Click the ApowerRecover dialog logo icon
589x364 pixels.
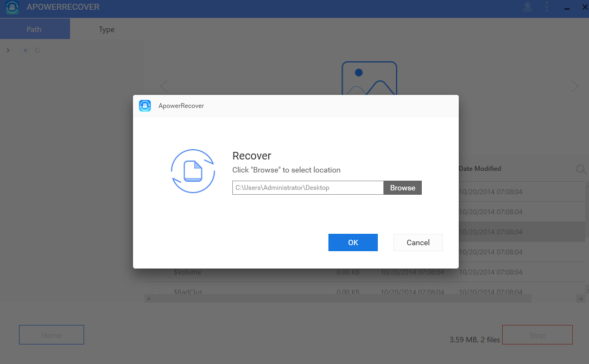pos(145,106)
